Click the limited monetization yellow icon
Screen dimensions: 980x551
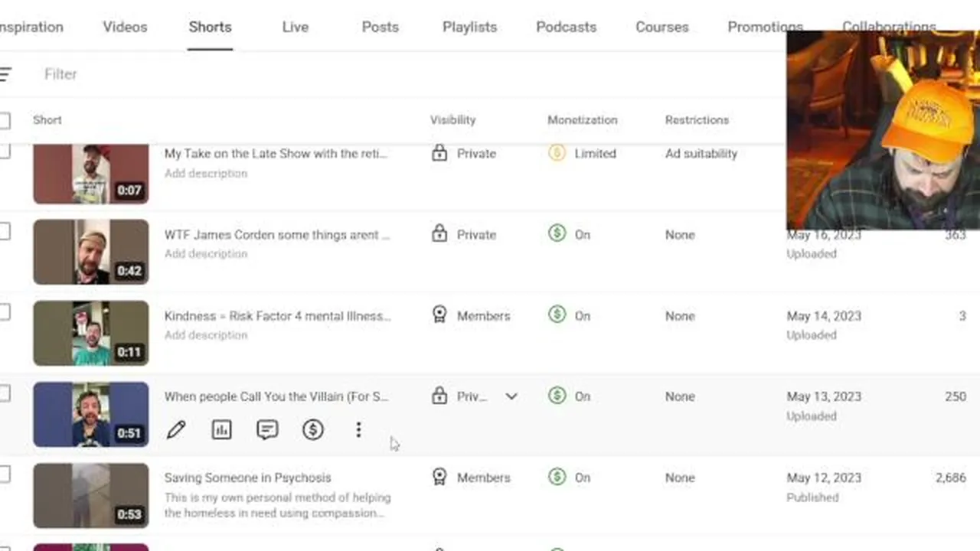(x=557, y=153)
